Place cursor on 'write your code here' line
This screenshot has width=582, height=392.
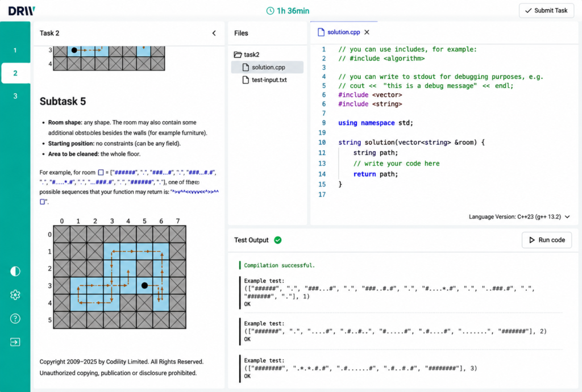[x=396, y=164]
